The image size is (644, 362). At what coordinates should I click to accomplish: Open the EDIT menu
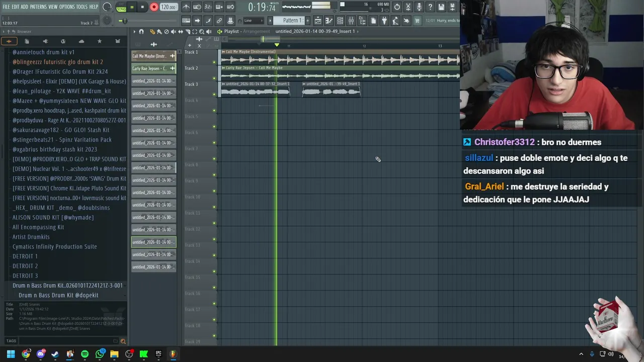(x=16, y=7)
